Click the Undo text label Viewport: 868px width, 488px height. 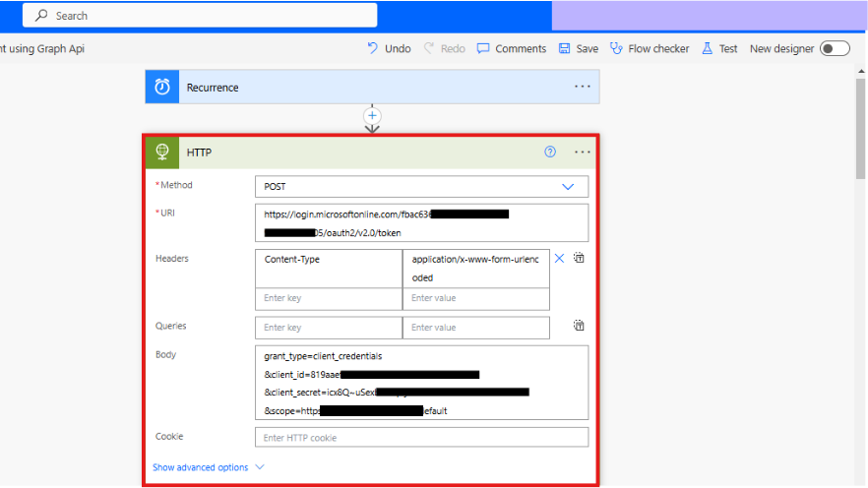click(398, 48)
